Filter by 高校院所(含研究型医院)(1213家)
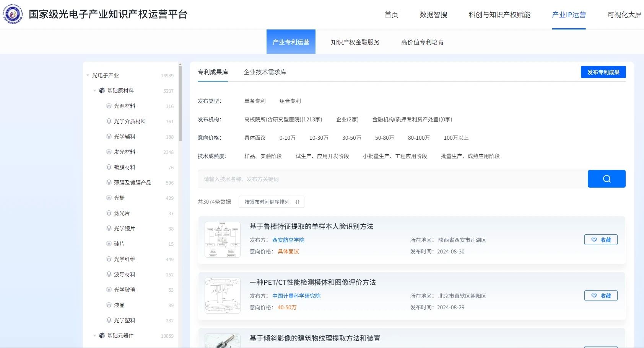Image resolution: width=644 pixels, height=348 pixels. 283,119
